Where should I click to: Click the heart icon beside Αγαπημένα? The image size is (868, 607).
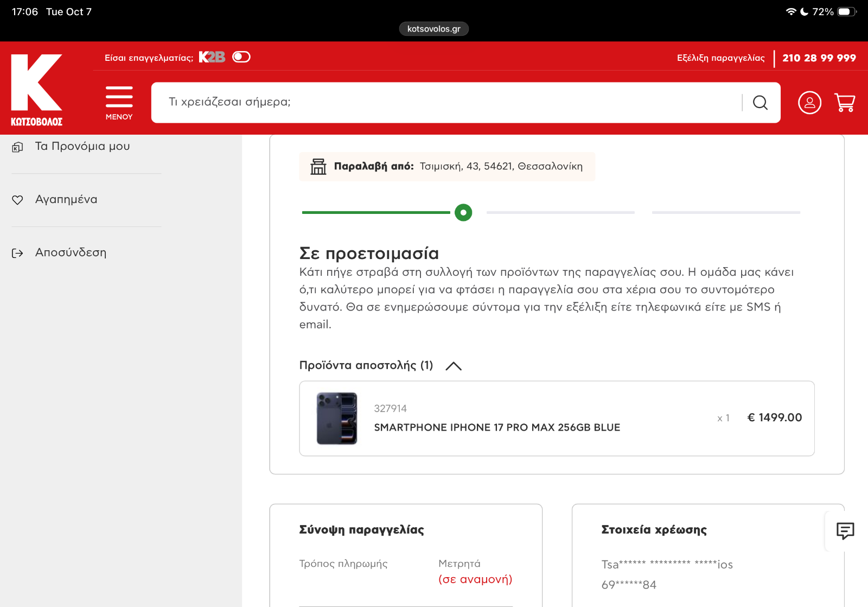click(17, 200)
